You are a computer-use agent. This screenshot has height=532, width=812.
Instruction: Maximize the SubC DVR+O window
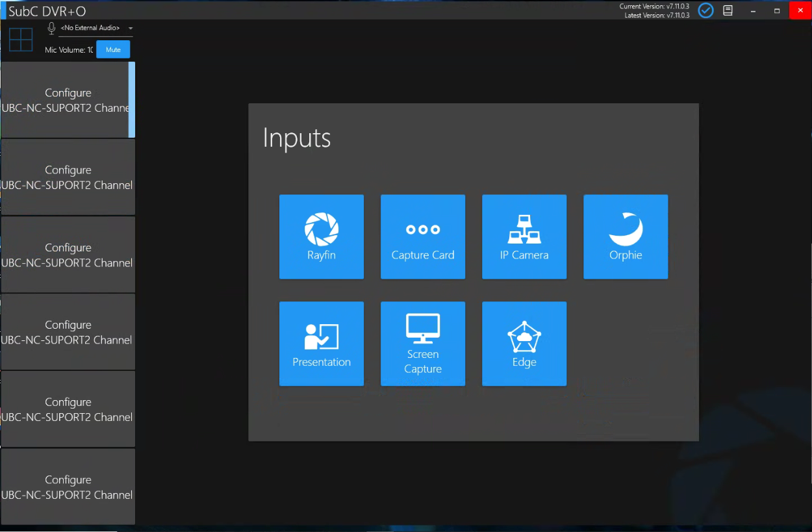pyautogui.click(x=777, y=10)
